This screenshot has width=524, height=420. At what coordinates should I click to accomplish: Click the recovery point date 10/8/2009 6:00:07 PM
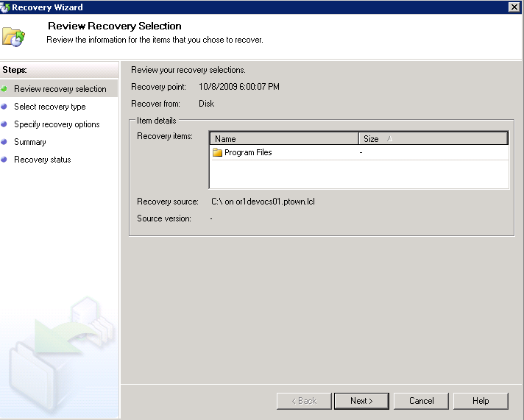[239, 87]
